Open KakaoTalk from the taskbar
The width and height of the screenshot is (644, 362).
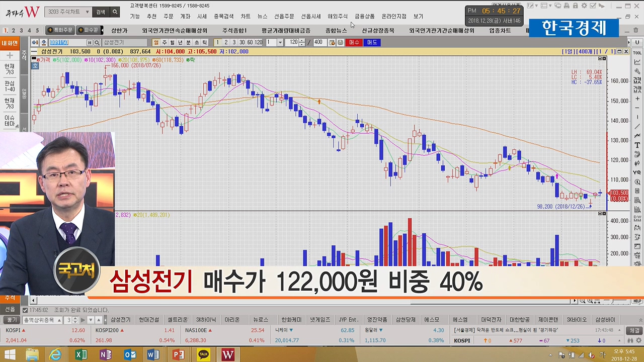click(203, 354)
